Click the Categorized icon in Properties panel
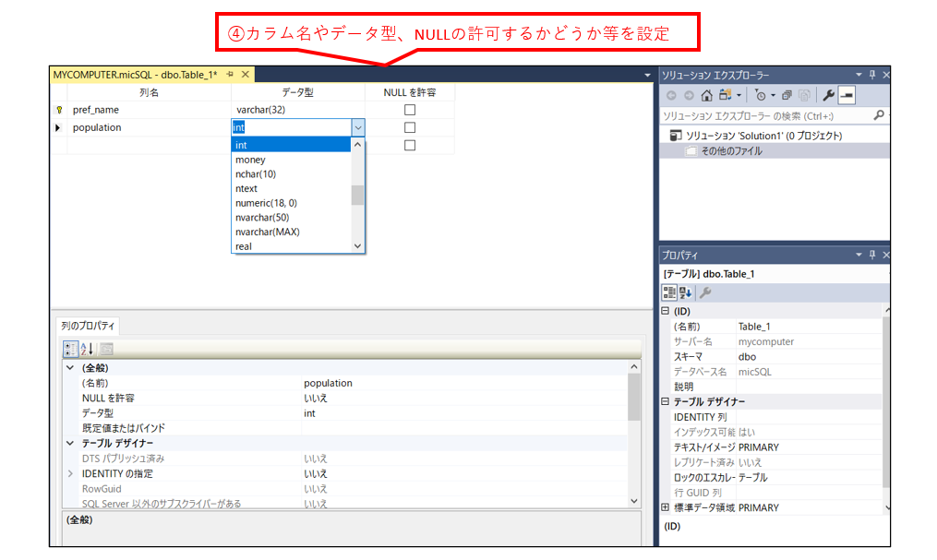This screenshot has height=560, width=937. point(669,292)
